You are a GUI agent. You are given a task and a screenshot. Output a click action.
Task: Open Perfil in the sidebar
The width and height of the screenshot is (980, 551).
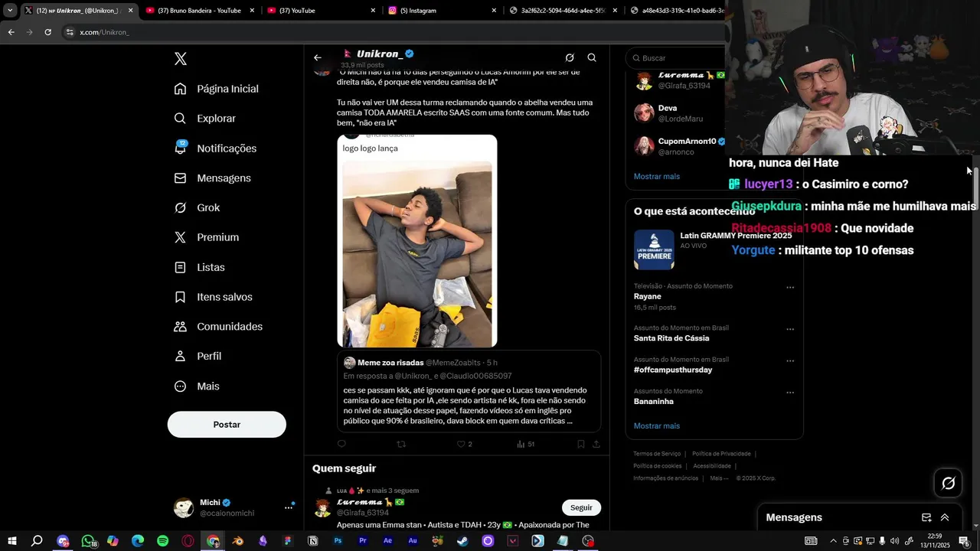(x=198, y=356)
